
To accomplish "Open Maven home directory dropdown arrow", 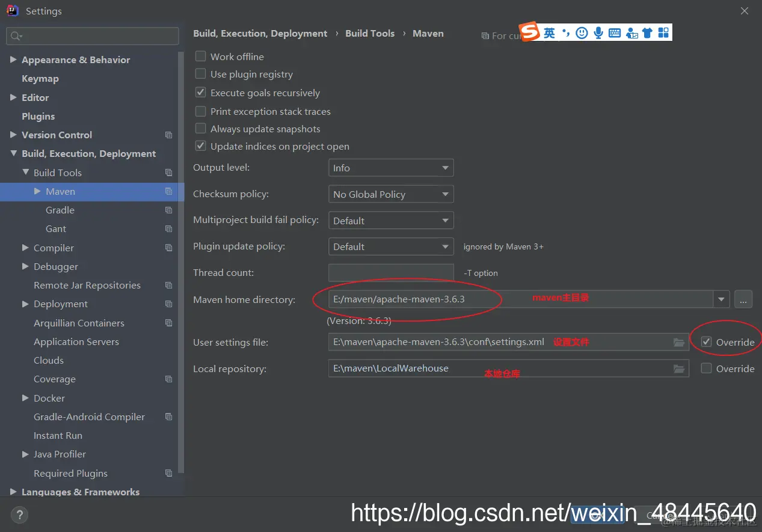I will tap(721, 299).
